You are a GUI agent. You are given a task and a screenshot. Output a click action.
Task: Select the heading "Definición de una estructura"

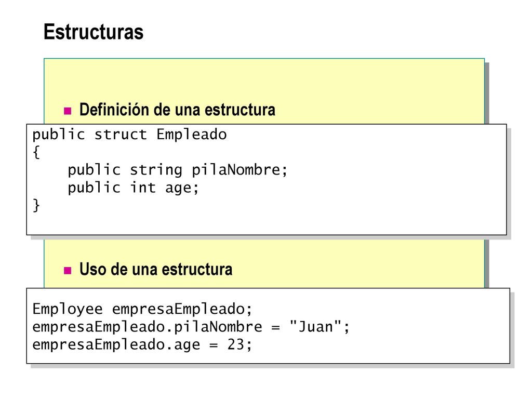(x=177, y=110)
